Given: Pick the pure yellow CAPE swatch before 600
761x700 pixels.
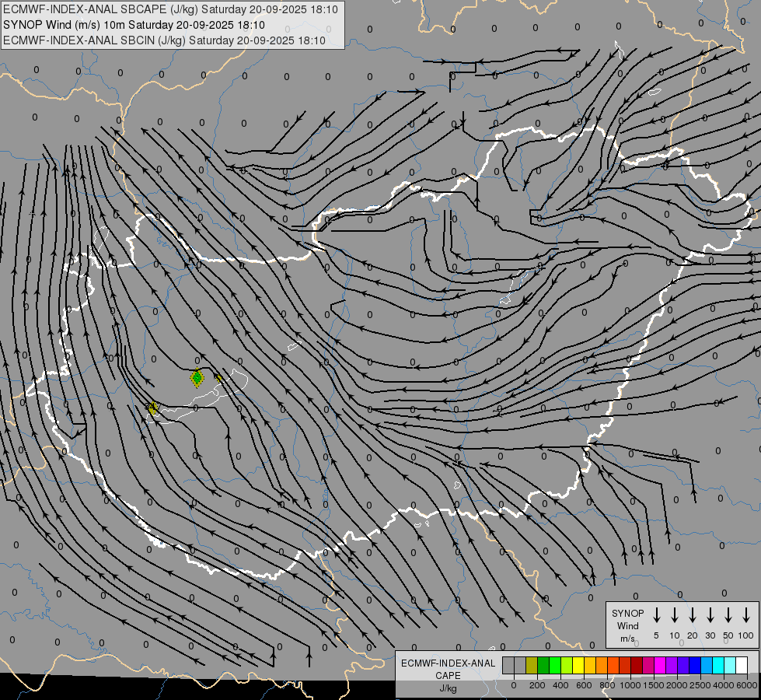Looking at the screenshot, I should pyautogui.click(x=578, y=665).
